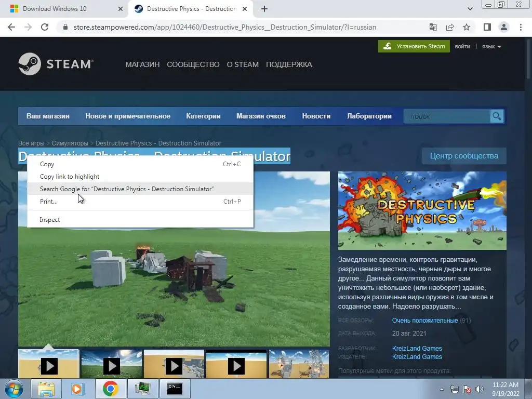Close the Download Windows 10 tab

pyautogui.click(x=121, y=9)
